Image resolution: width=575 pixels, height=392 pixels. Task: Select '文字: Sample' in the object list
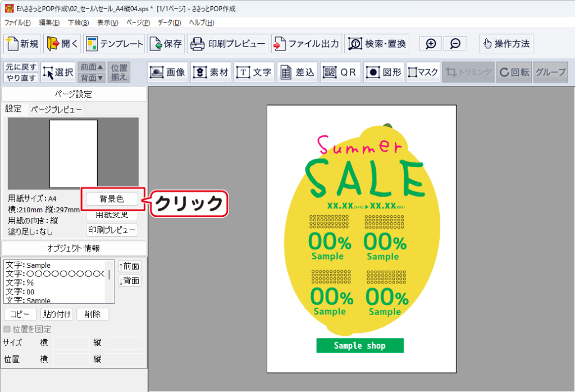[28, 265]
